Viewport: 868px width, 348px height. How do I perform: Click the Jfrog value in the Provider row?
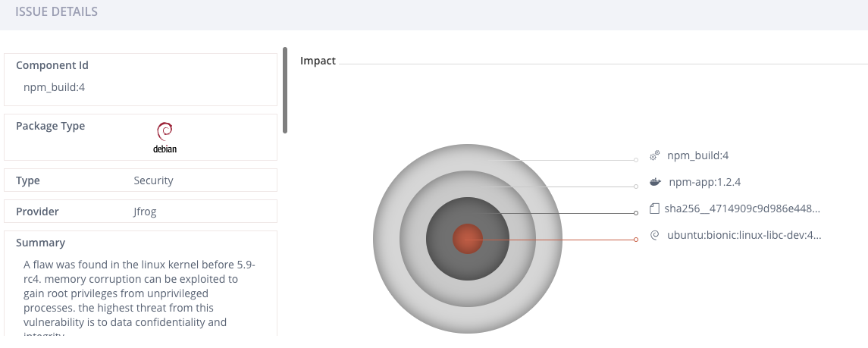[x=144, y=212]
